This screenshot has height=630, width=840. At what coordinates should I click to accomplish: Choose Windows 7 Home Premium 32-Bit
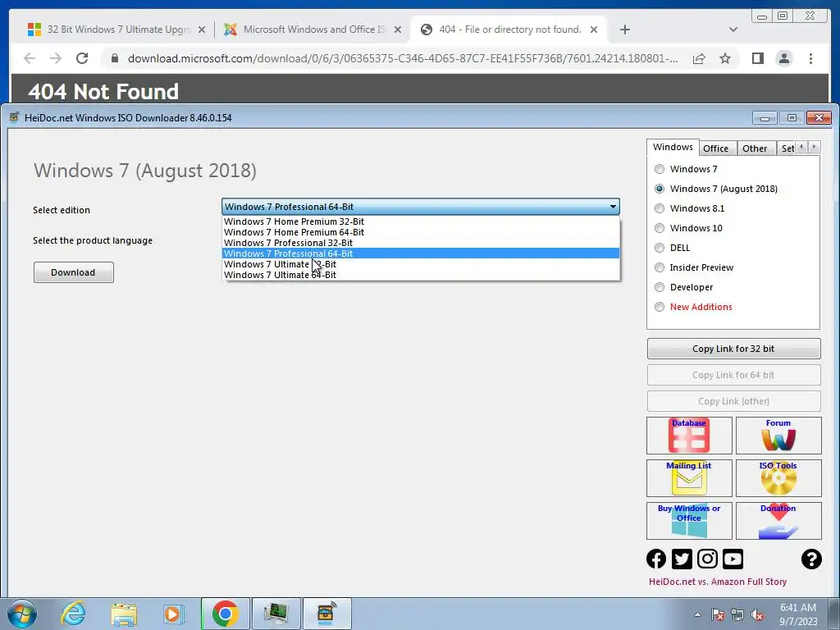pos(421,221)
